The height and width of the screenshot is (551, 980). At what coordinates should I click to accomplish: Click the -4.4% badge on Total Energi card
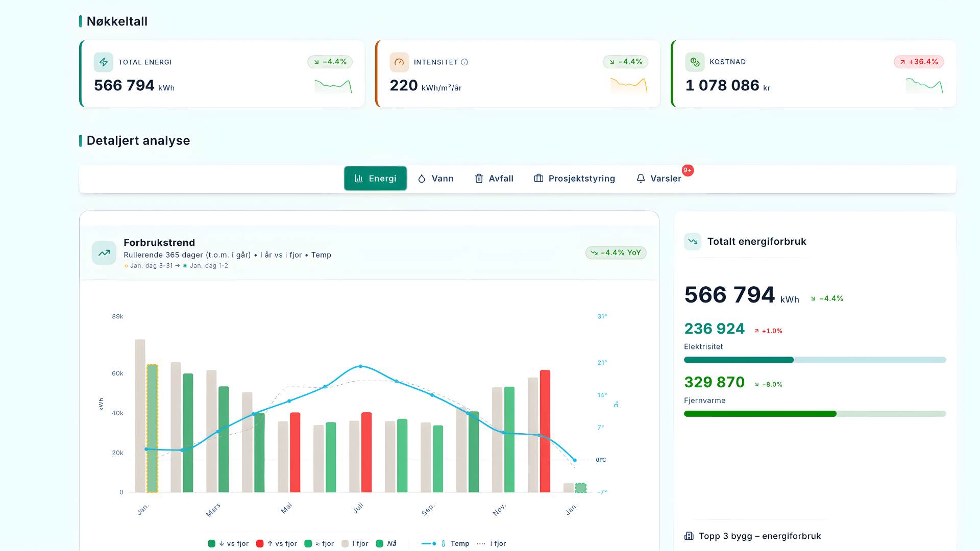[330, 62]
